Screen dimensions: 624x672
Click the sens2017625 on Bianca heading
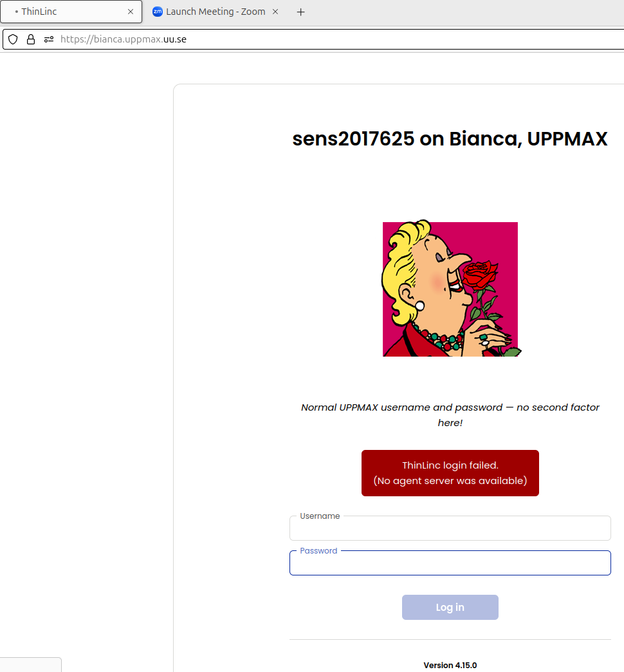tap(450, 138)
